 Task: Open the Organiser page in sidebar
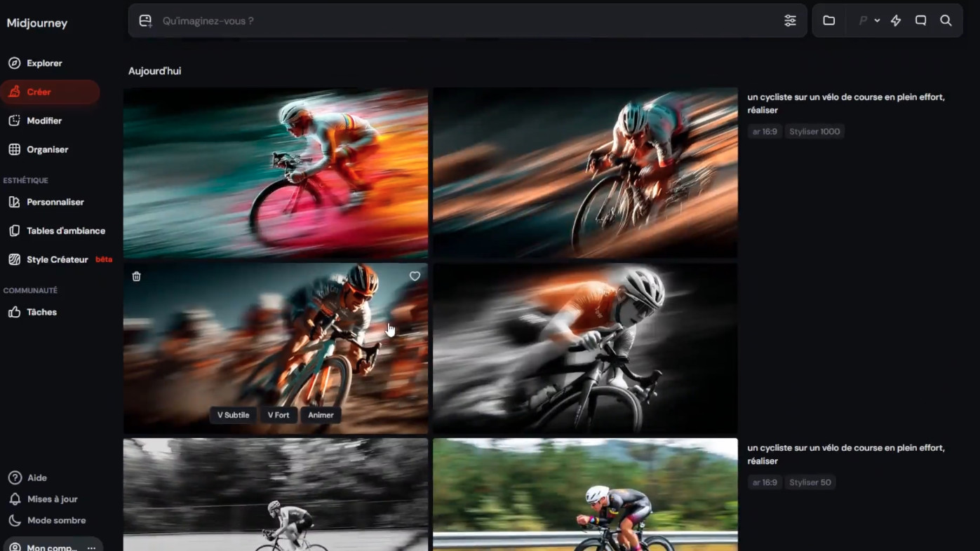[x=46, y=149]
